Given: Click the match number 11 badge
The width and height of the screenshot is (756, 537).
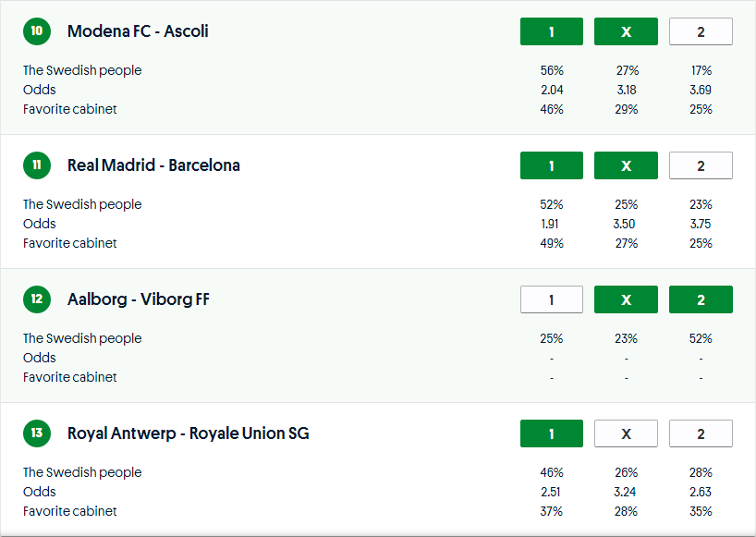Looking at the screenshot, I should click(x=36, y=165).
